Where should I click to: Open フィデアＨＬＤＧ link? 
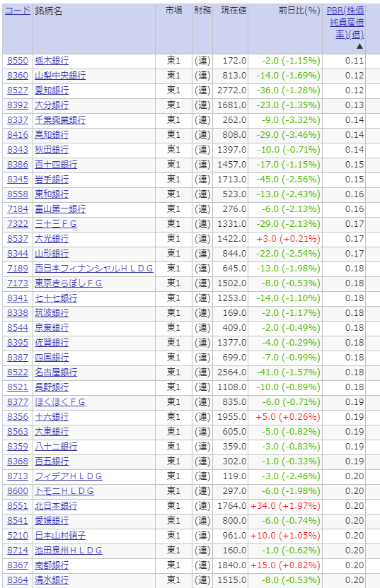69,476
